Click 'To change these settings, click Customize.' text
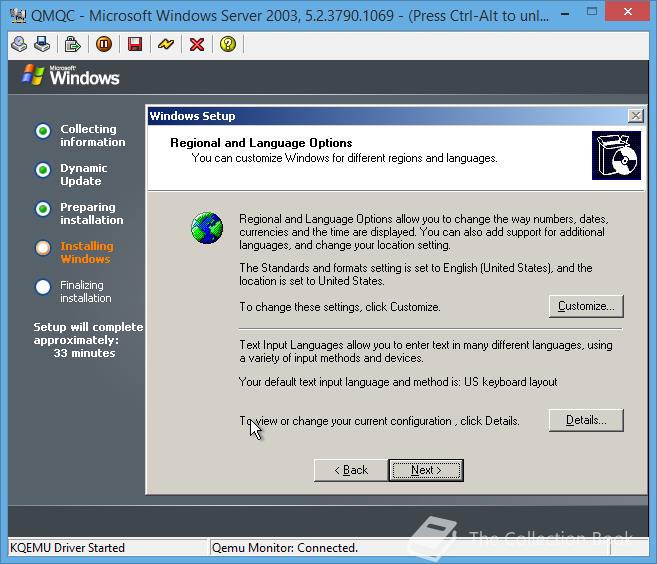 pos(340,307)
